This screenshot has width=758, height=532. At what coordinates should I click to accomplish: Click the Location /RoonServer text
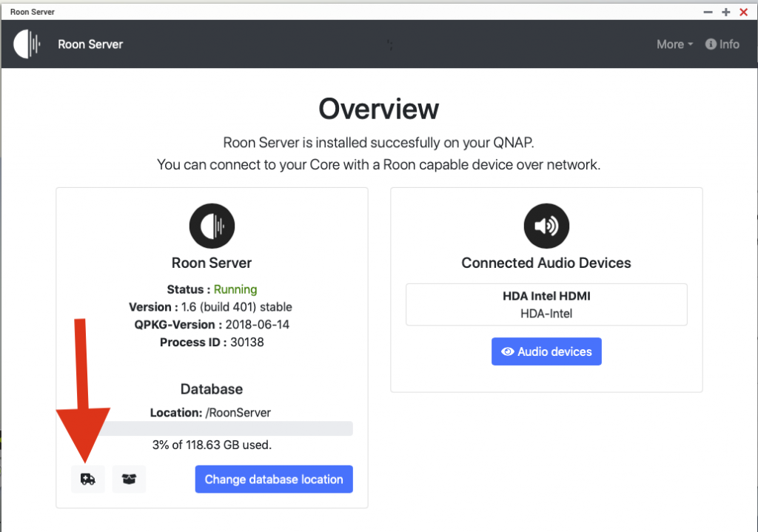pyautogui.click(x=210, y=413)
